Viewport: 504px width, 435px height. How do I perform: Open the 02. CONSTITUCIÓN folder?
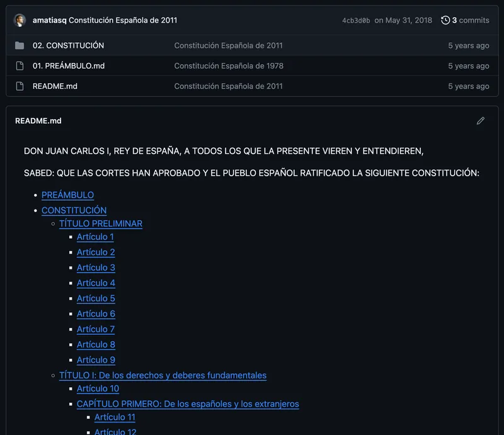[x=70, y=45]
